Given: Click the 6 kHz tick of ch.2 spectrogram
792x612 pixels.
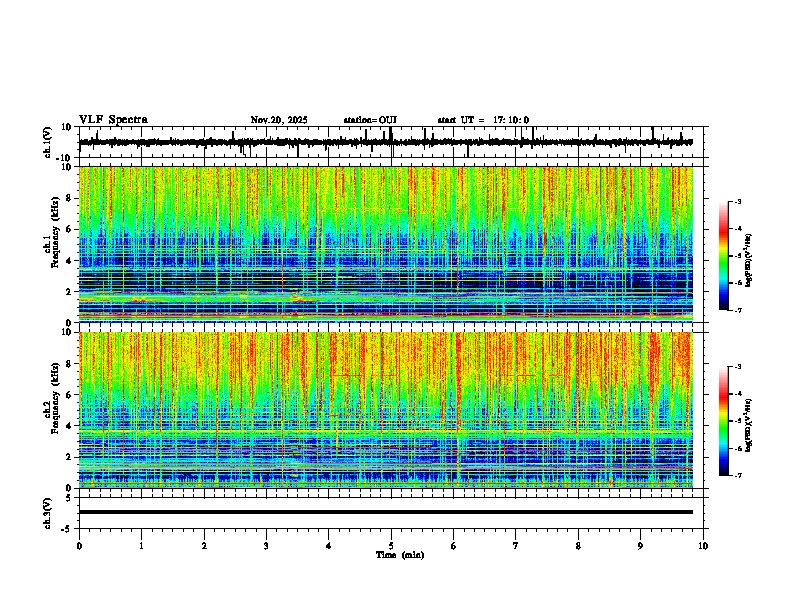Looking at the screenshot, I should 69,395.
